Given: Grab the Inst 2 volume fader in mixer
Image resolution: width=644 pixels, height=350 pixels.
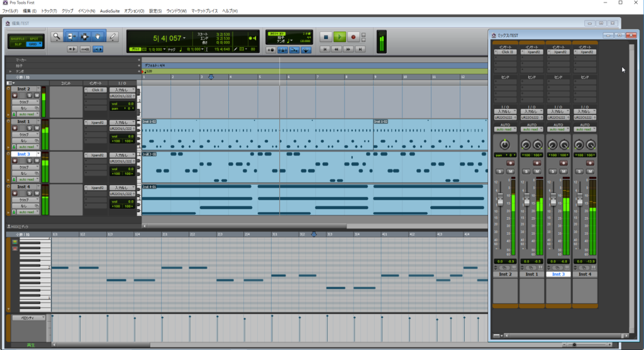Looking at the screenshot, I should [x=501, y=200].
